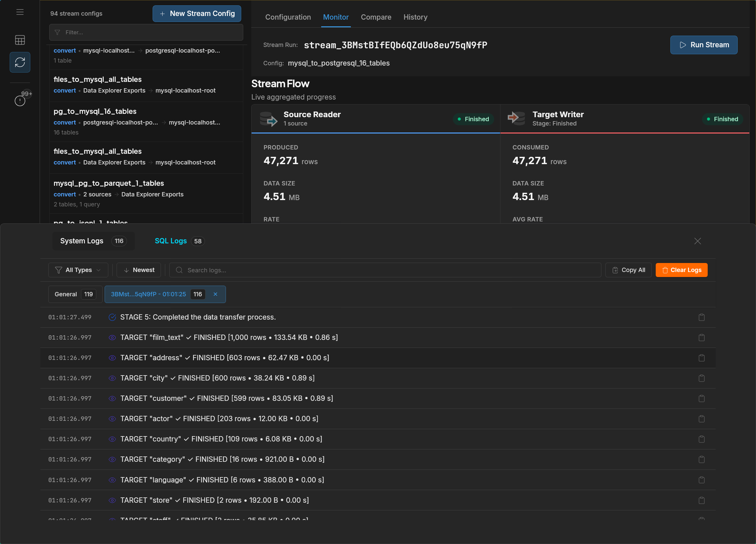This screenshot has height=544, width=756.
Task: Toggle eye icon on address log row
Action: point(112,358)
